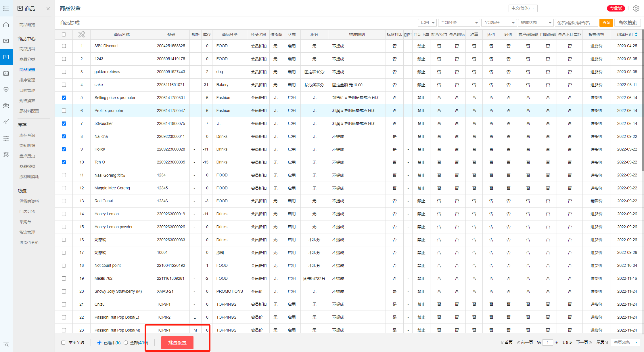Tick the 本页全选 checkbox
This screenshot has height=352, width=644.
(63, 343)
